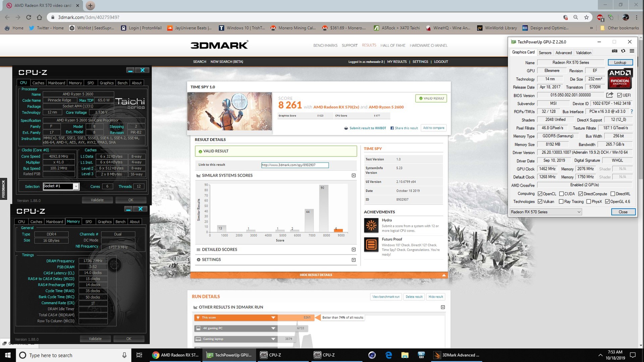Click Close button in GPU-Z
This screenshot has width=644, height=362.
pyautogui.click(x=623, y=212)
